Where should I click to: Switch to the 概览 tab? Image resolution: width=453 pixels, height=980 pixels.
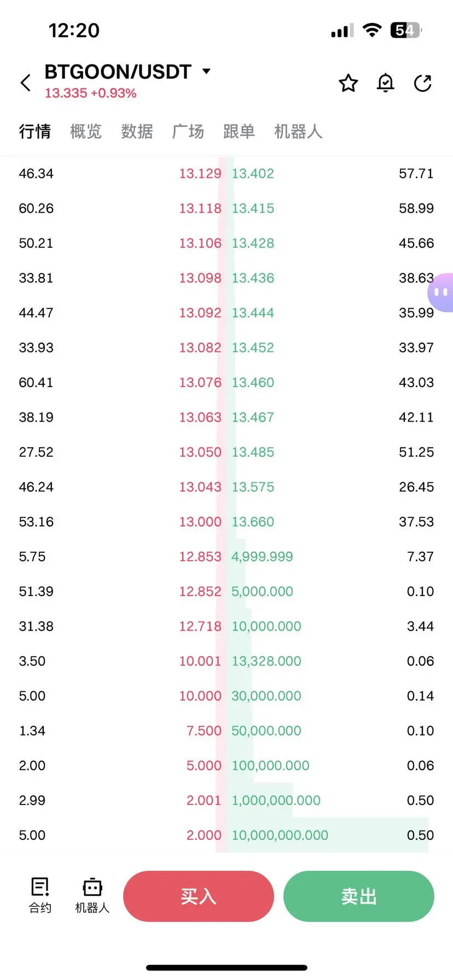tap(86, 131)
